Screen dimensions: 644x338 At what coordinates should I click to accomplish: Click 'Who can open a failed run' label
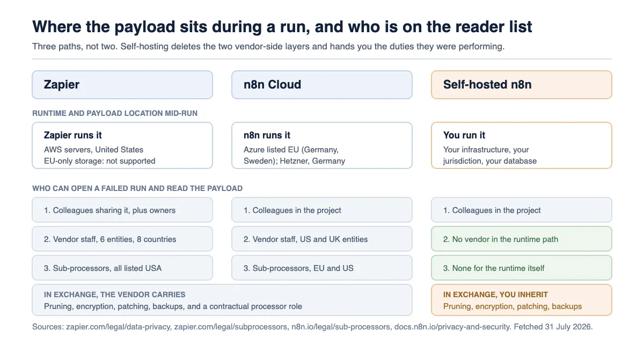137,188
